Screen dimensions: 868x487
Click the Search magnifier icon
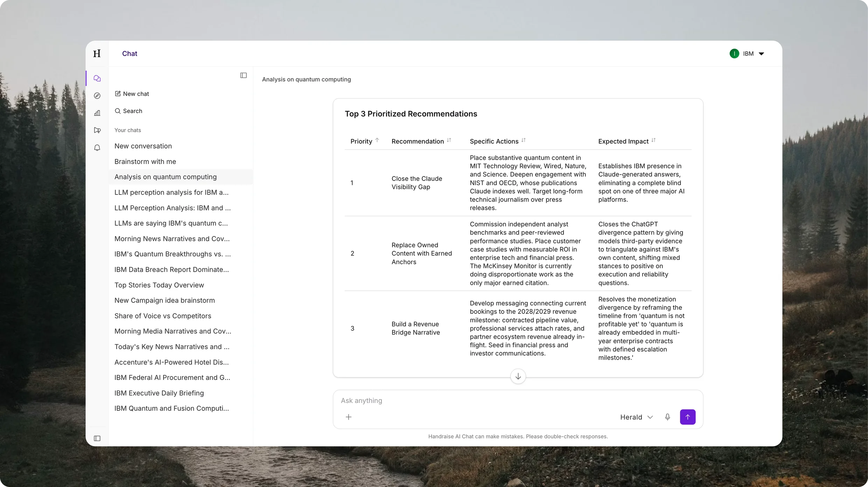click(118, 111)
